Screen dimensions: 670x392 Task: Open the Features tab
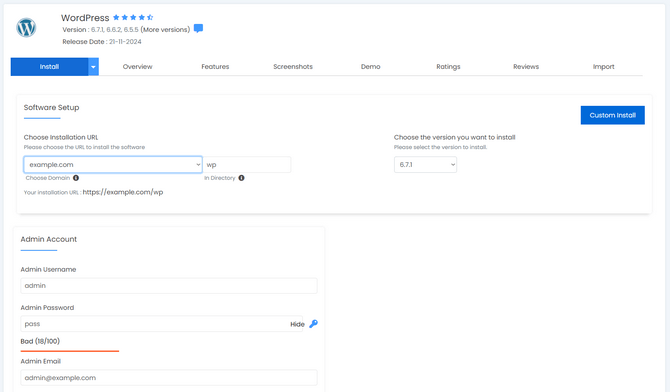click(x=215, y=67)
